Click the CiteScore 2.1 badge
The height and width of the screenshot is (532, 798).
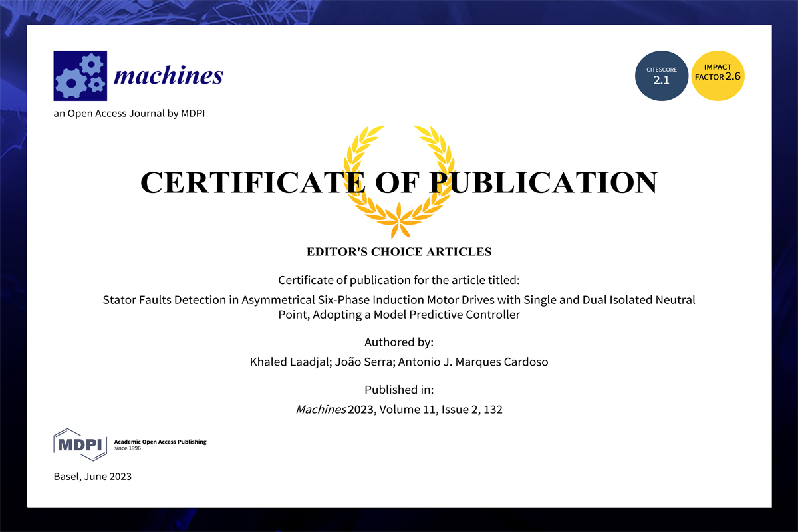(x=662, y=76)
